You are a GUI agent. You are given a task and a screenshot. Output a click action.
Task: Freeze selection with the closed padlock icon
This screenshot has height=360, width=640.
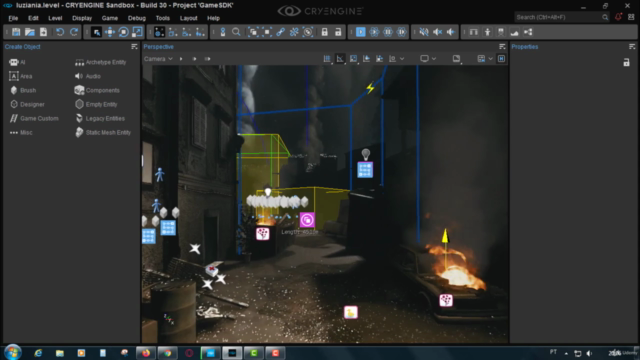(324, 32)
